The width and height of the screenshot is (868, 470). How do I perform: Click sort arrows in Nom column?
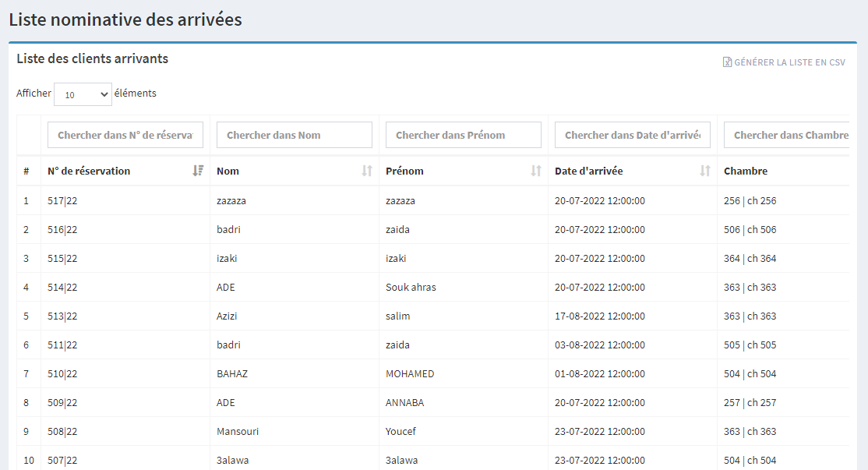[x=367, y=171]
